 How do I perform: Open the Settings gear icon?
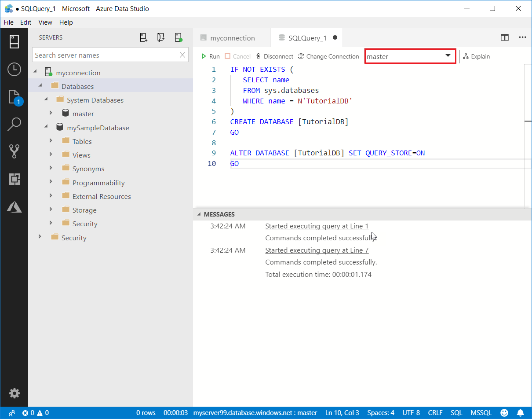15,393
